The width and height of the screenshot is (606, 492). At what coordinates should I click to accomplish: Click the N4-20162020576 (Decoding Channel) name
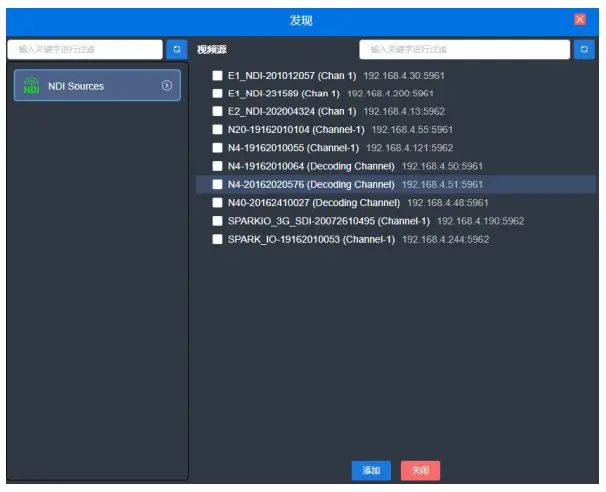coord(311,184)
